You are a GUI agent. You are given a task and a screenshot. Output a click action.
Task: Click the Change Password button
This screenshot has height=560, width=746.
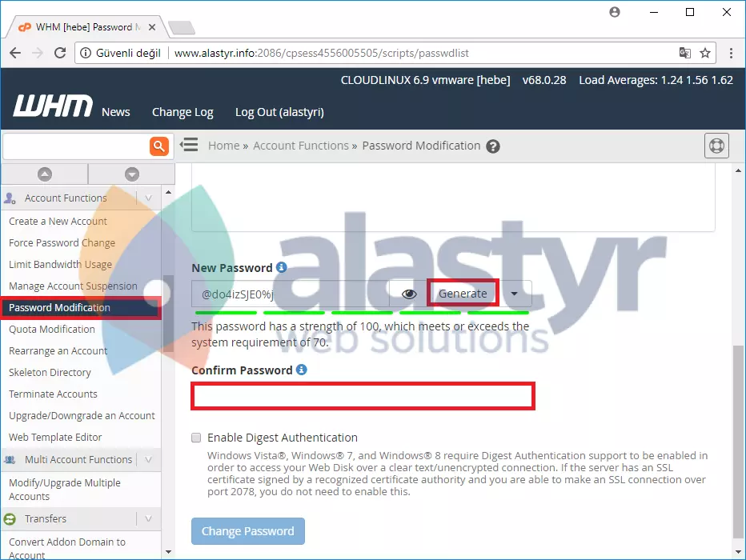(248, 531)
